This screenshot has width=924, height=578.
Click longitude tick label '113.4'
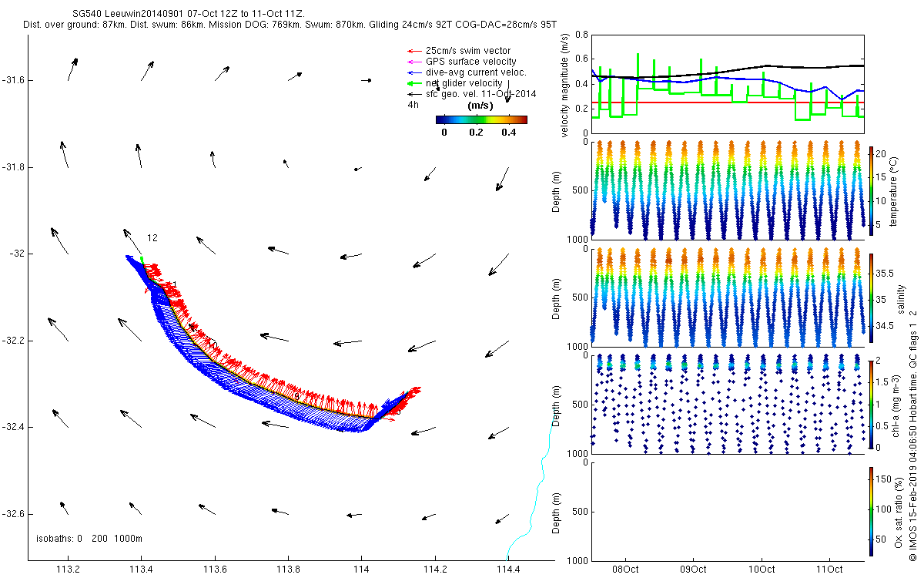141,570
